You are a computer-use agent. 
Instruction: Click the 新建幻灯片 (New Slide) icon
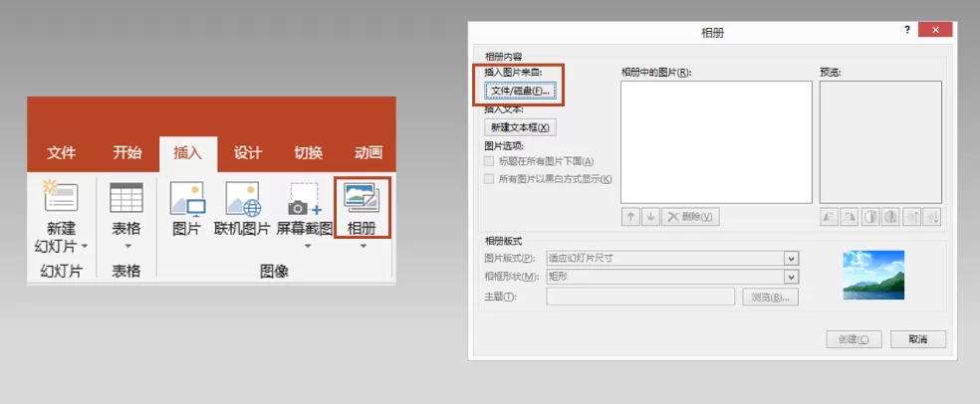tap(60, 197)
